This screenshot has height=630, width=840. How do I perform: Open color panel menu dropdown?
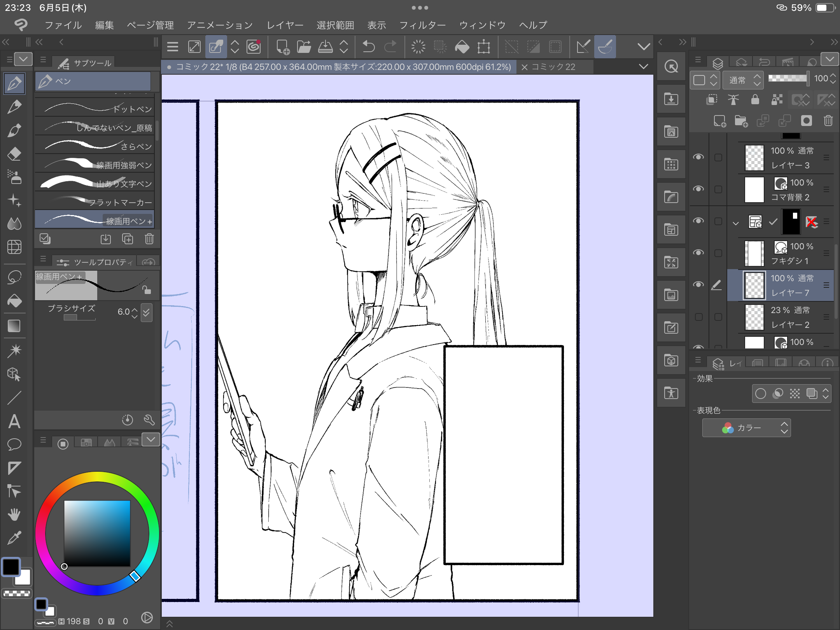tap(150, 440)
